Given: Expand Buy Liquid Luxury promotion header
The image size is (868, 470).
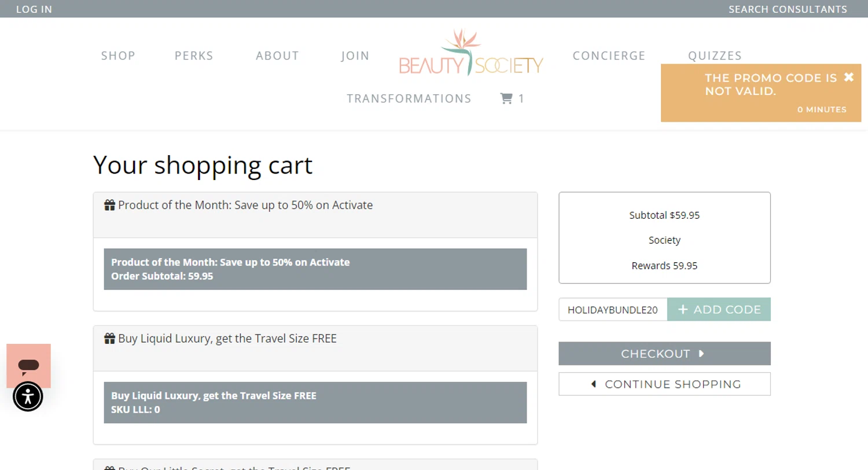Looking at the screenshot, I should pos(315,348).
